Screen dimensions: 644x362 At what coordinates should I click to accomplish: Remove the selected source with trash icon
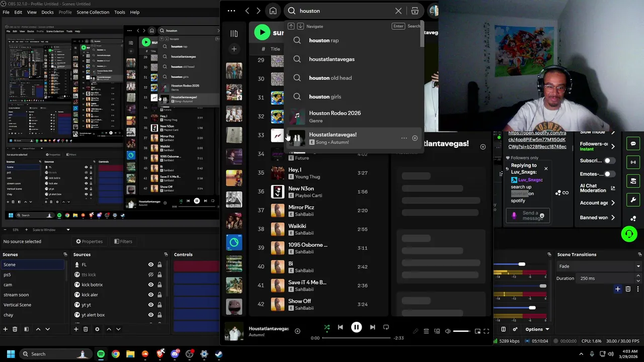coord(86,329)
